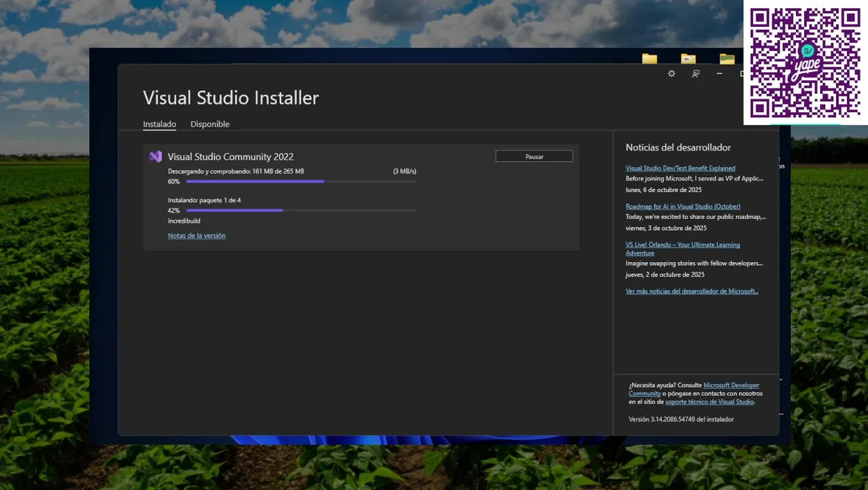This screenshot has height=490, width=868.
Task: Minimize the Visual Studio Installer window
Action: pos(719,73)
